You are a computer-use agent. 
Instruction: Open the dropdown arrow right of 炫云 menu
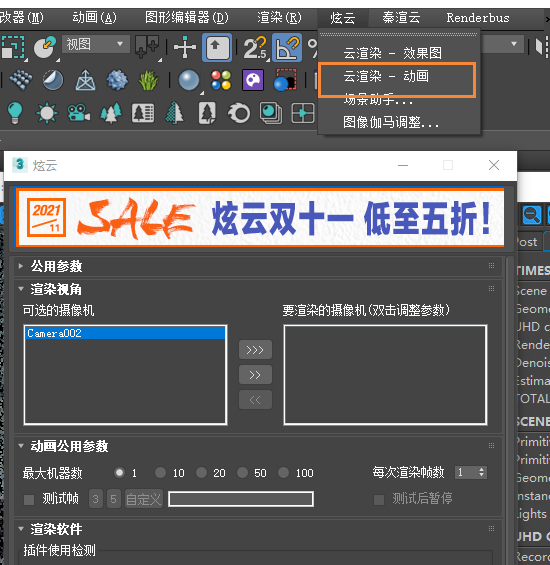point(514,44)
